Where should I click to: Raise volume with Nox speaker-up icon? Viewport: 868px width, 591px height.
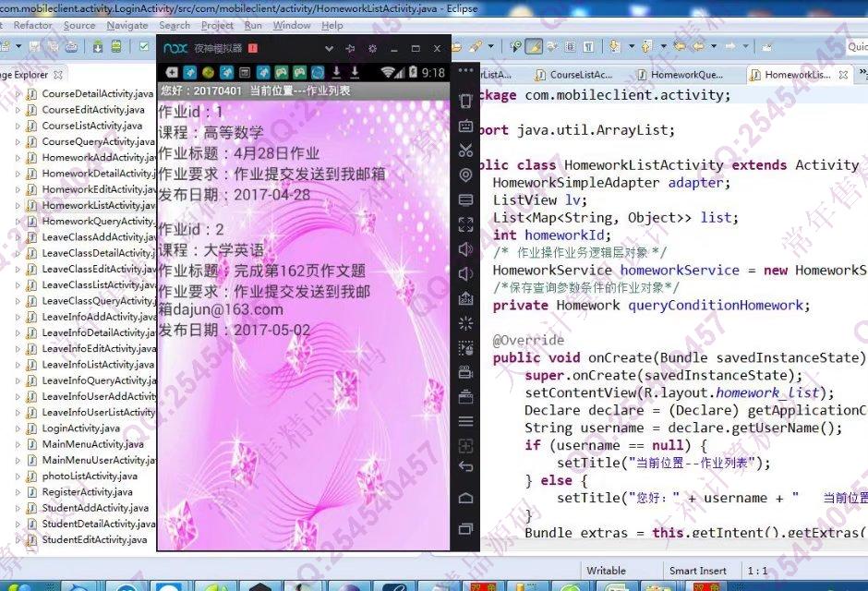pos(465,249)
